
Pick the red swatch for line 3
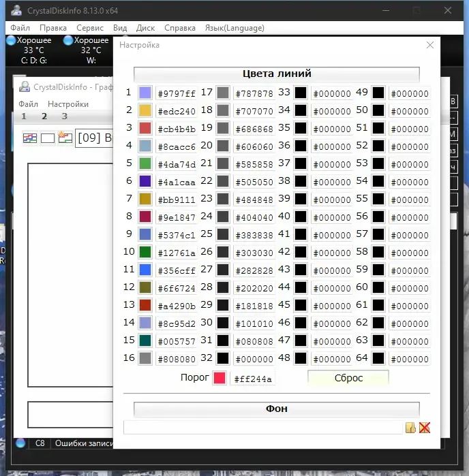145,128
